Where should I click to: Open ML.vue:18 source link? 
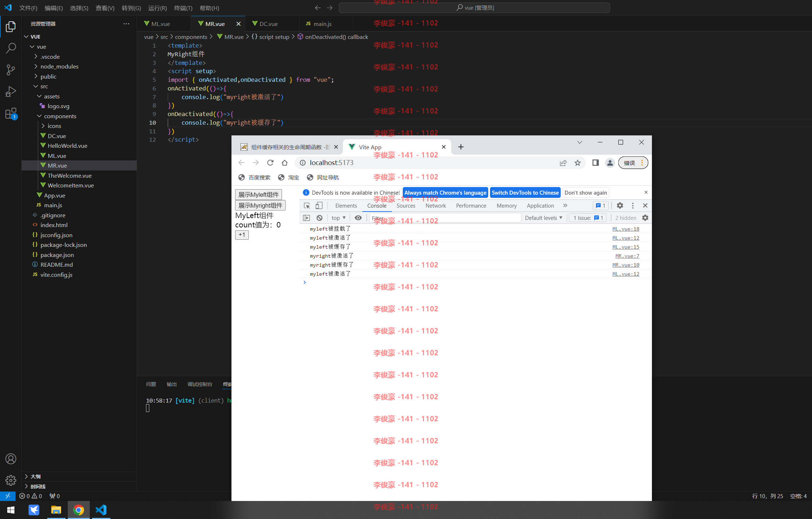point(626,229)
